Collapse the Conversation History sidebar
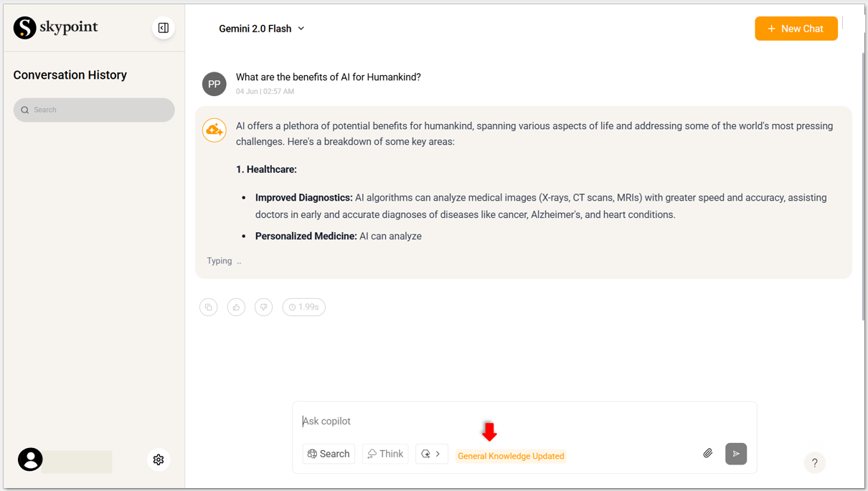Image resolution: width=868 pixels, height=491 pixels. click(164, 28)
